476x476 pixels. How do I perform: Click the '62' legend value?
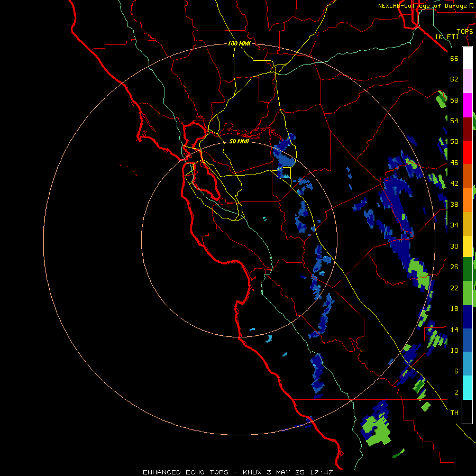(x=454, y=79)
